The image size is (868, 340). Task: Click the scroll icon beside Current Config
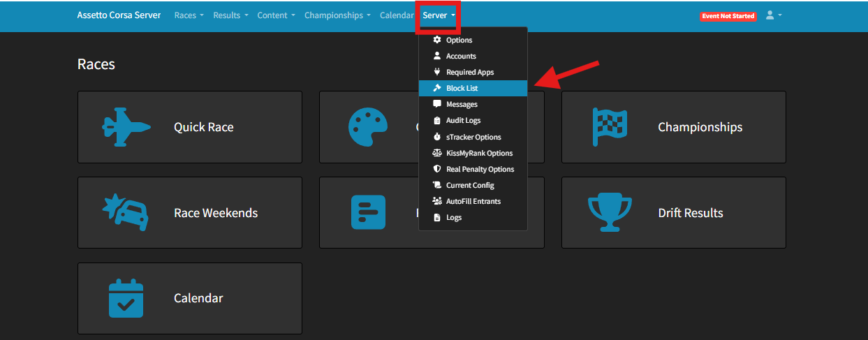click(437, 185)
